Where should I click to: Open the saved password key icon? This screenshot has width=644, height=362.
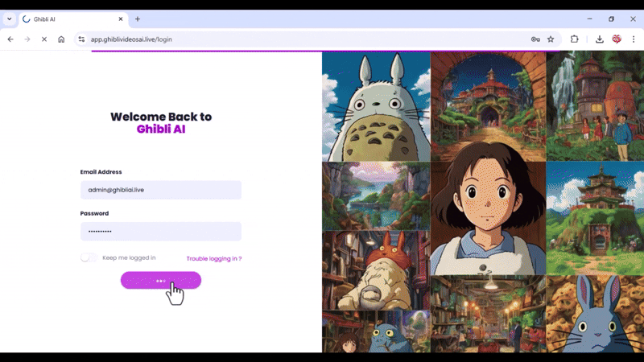[535, 39]
